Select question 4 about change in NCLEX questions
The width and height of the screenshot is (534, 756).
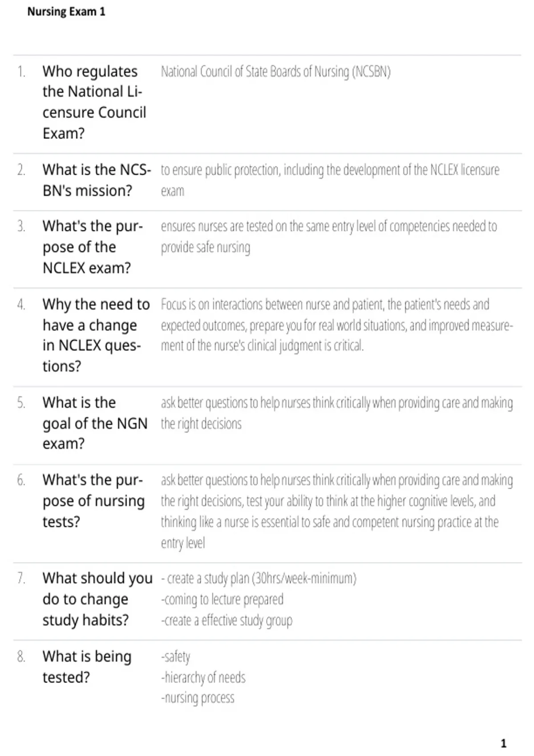(96, 335)
